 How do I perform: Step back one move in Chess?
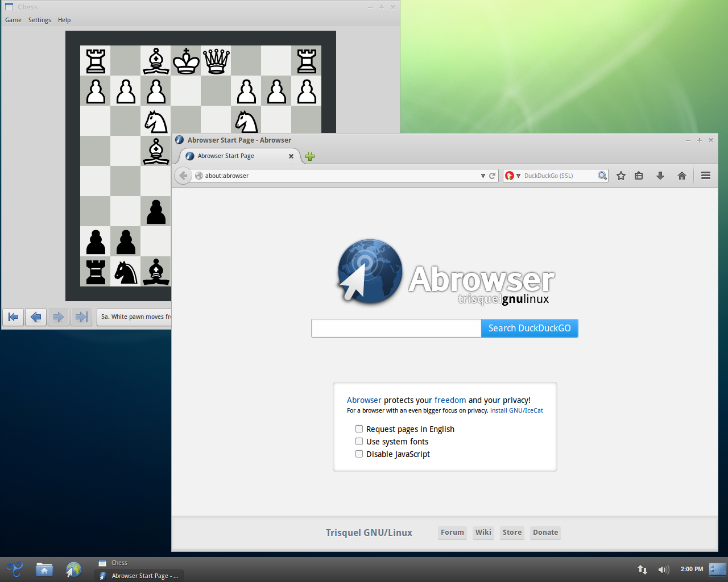coord(36,317)
